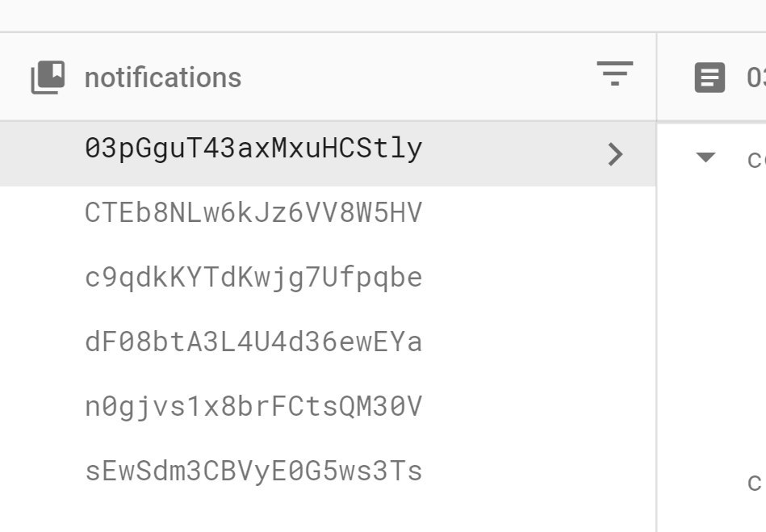Screen dimensions: 766x532
Task: Click the document ID title in right panel header
Action: tap(756, 77)
